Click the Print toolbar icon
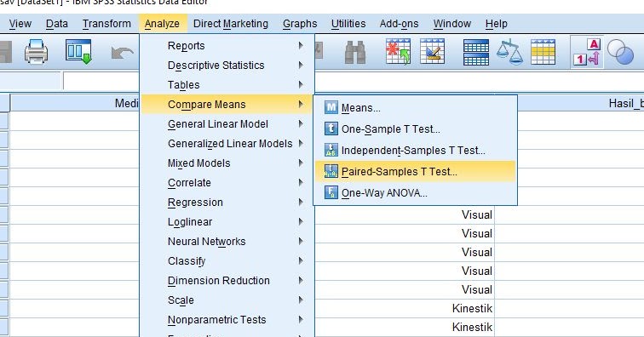The image size is (644, 337). click(x=36, y=52)
